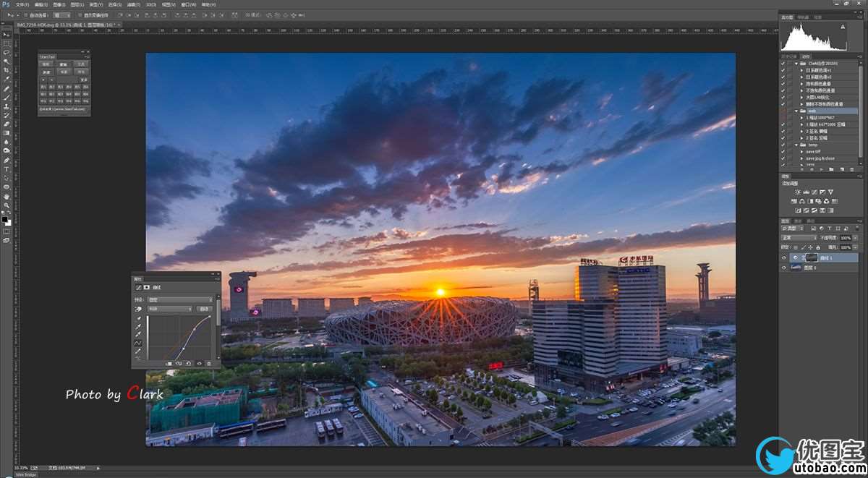Image resolution: width=868 pixels, height=478 pixels.
Task: Clip Curves adjustment to layer below
Action: [169, 363]
